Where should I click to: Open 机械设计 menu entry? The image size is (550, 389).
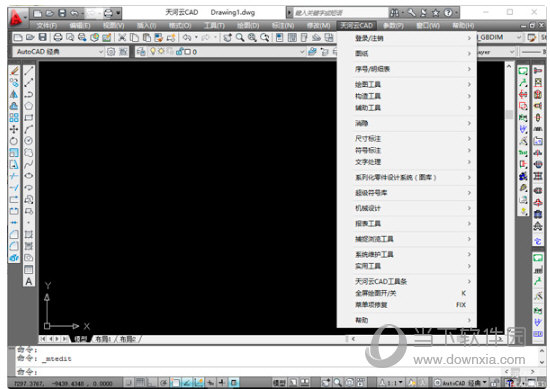coord(407,208)
